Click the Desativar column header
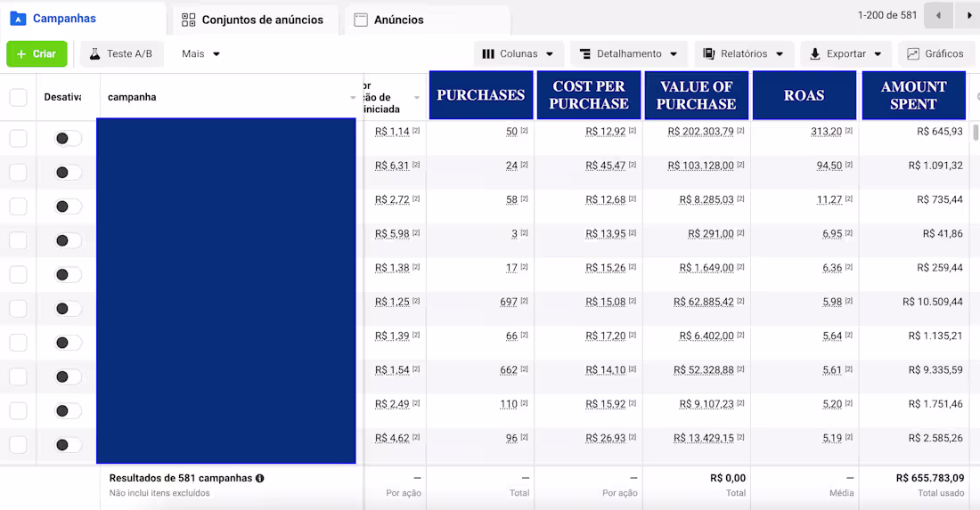This screenshot has width=980, height=510. click(x=62, y=97)
